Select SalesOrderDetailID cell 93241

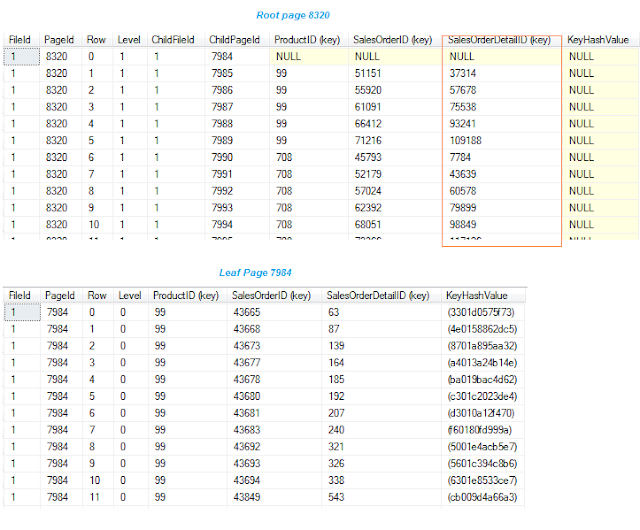[x=502, y=124]
